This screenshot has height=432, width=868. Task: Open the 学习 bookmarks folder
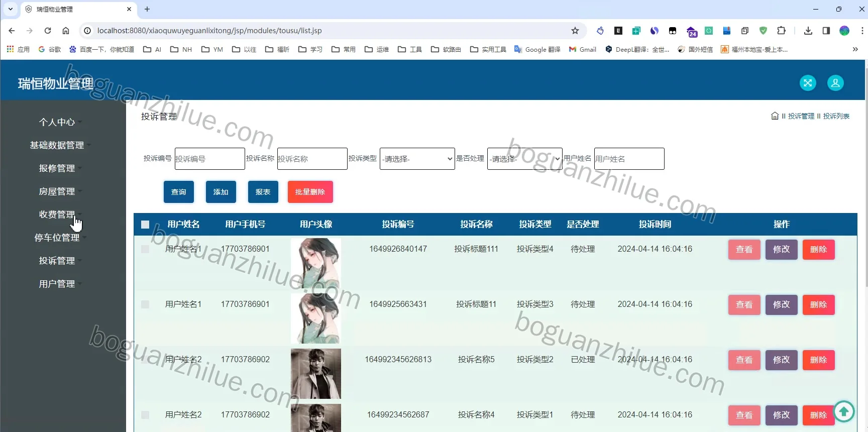tap(310, 49)
